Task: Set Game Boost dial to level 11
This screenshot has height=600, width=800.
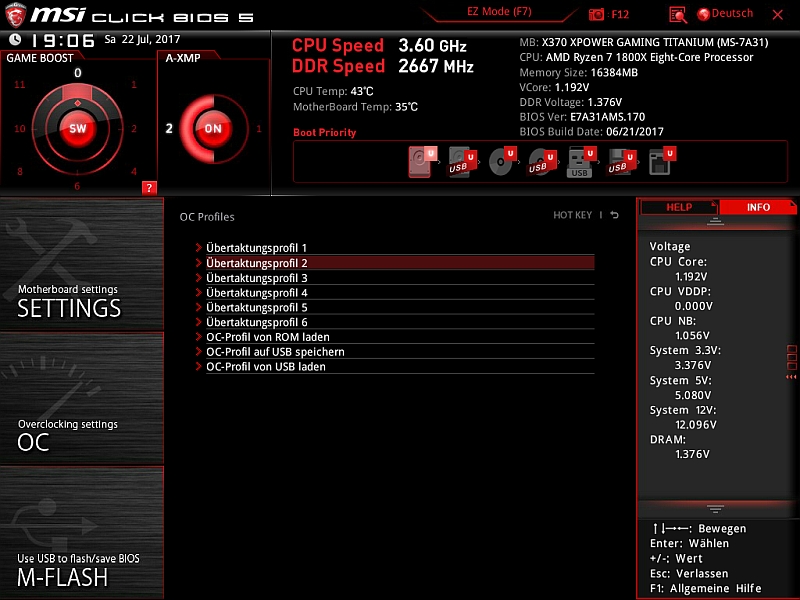Action: pyautogui.click(x=19, y=85)
